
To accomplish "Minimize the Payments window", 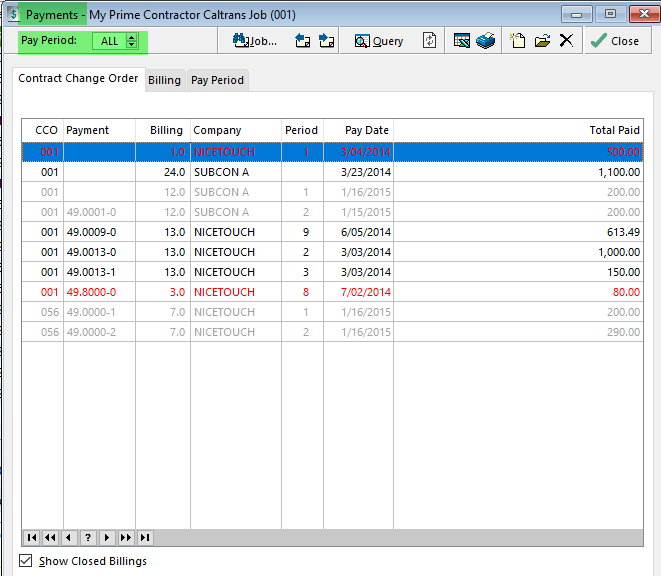I will pyautogui.click(x=576, y=14).
